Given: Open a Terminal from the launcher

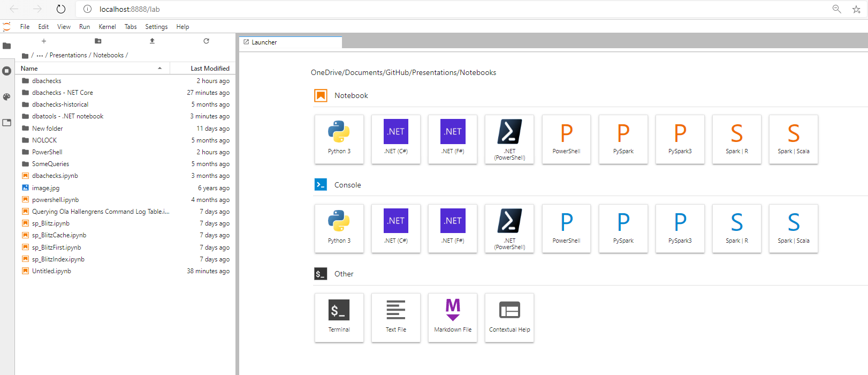Looking at the screenshot, I should click(x=339, y=317).
